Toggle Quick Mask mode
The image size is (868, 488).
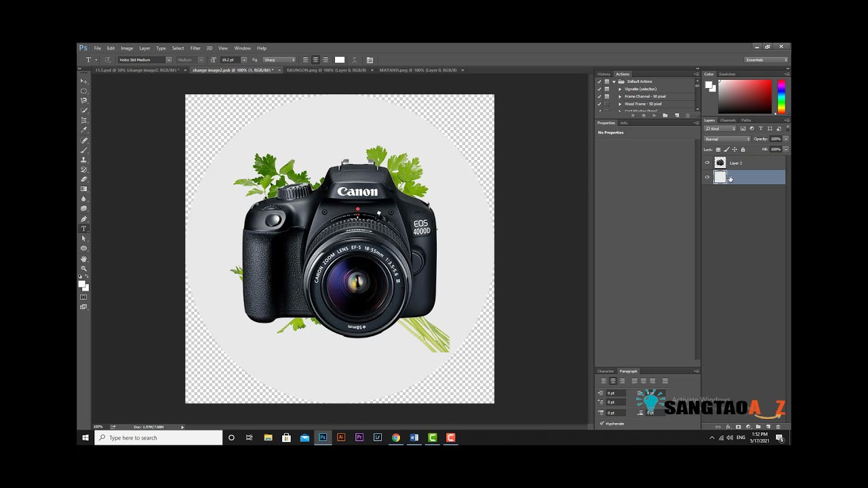[x=84, y=297]
